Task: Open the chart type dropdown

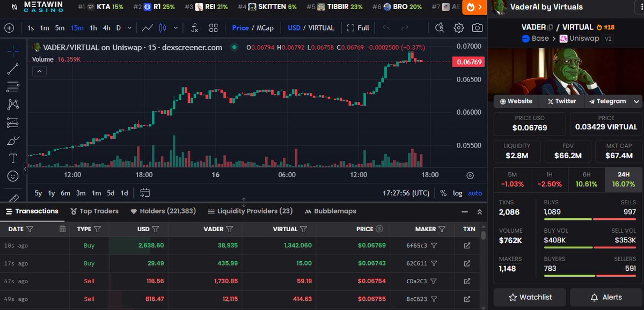Action: click(175, 28)
